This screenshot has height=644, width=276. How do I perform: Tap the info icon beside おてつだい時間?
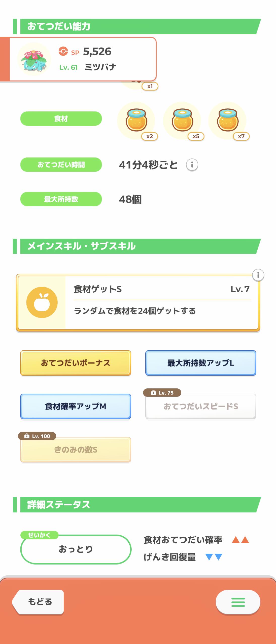[x=192, y=165]
